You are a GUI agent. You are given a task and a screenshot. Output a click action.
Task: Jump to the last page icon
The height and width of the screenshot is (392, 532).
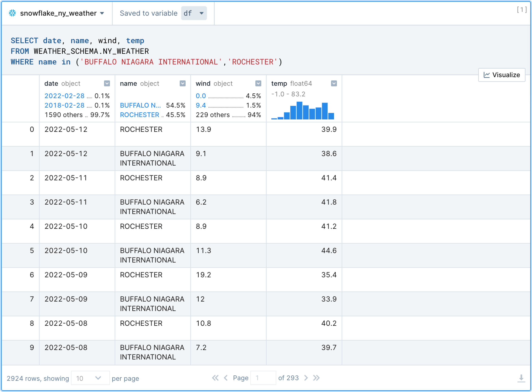(316, 378)
